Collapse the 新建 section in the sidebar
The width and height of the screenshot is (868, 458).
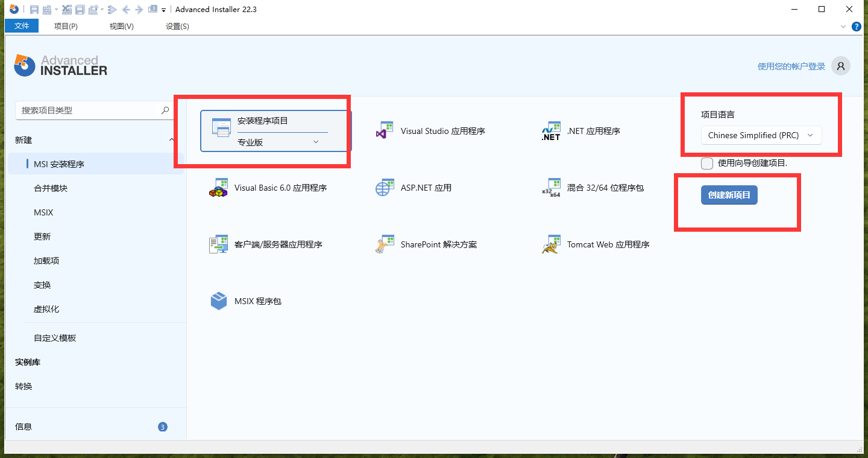click(x=171, y=139)
